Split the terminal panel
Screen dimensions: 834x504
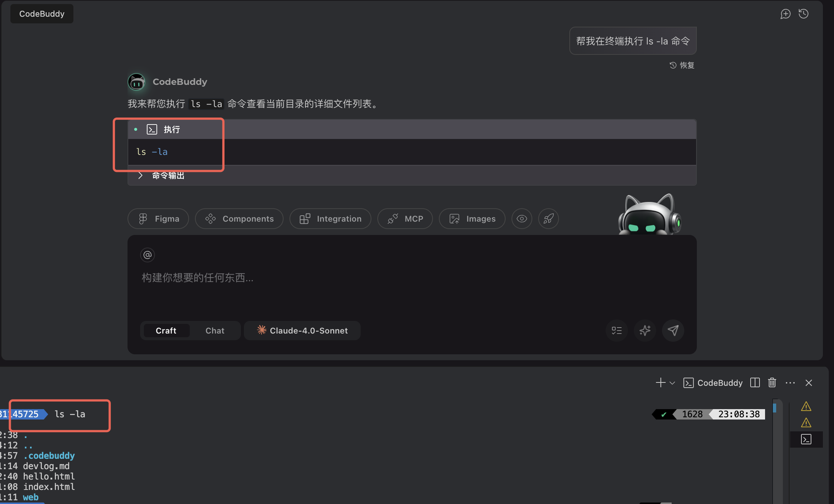755,382
